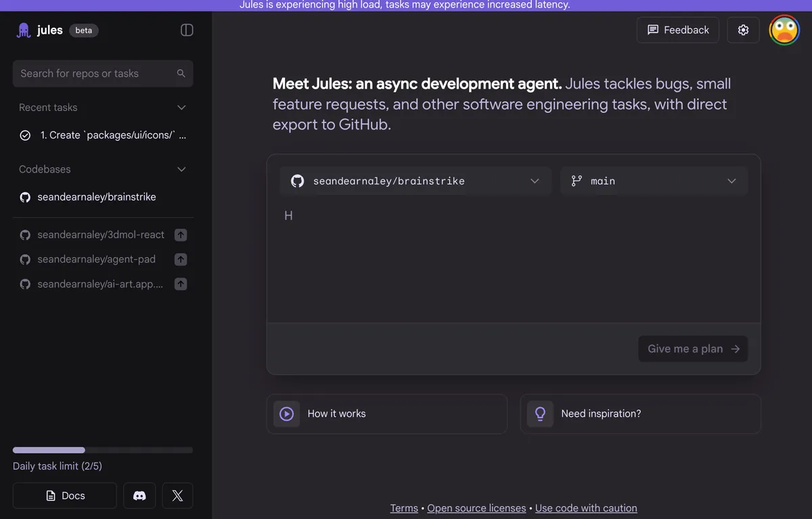Click upload icon next to ai-art.app repo

[x=181, y=284]
